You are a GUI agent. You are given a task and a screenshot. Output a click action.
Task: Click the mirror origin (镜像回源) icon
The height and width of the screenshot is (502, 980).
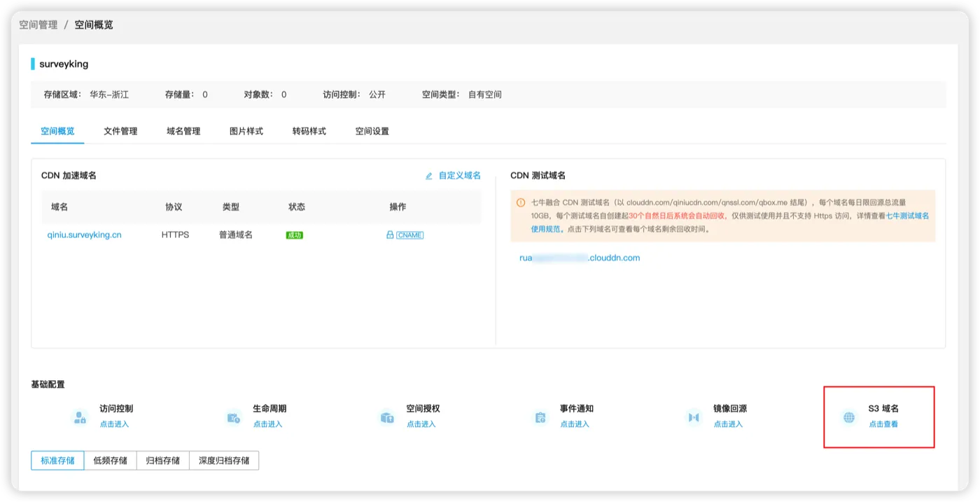[694, 418]
